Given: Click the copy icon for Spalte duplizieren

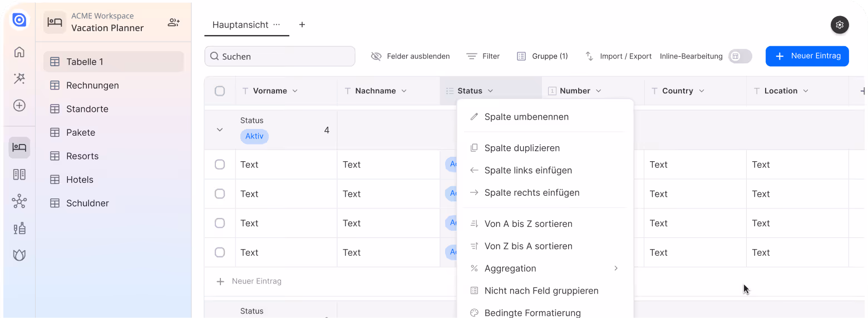Looking at the screenshot, I should pyautogui.click(x=474, y=148).
